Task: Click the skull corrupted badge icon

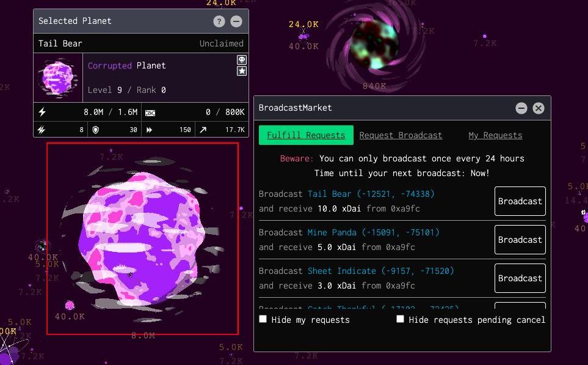Action: tap(242, 60)
